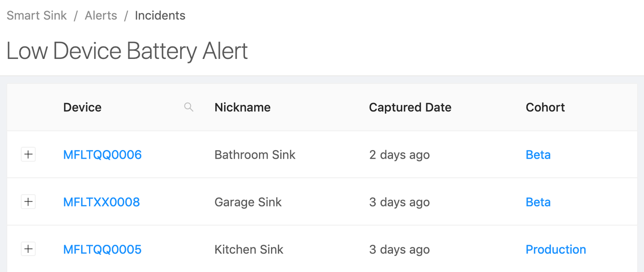Click the Incidents breadcrumb item
The image size is (644, 272).
160,16
